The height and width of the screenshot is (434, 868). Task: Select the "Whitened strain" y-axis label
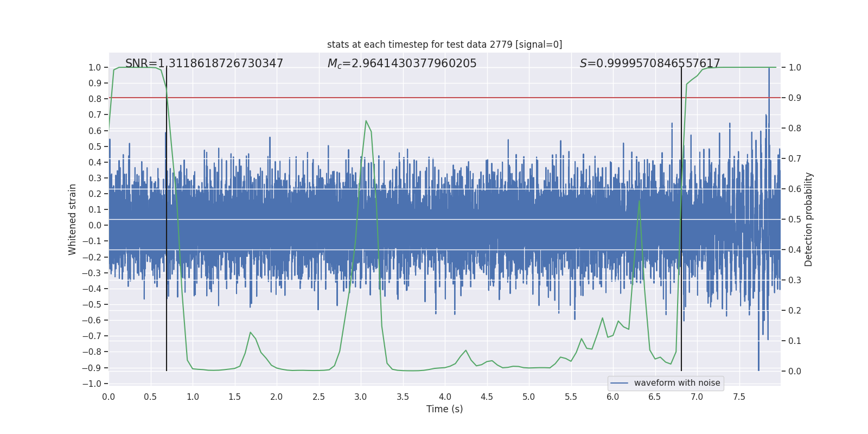coord(73,219)
